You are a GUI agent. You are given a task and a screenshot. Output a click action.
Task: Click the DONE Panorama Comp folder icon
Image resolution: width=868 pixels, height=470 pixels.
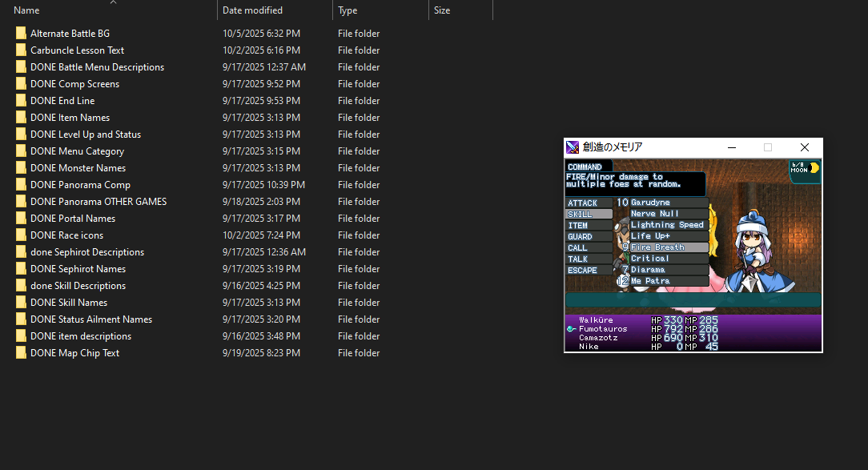[21, 184]
